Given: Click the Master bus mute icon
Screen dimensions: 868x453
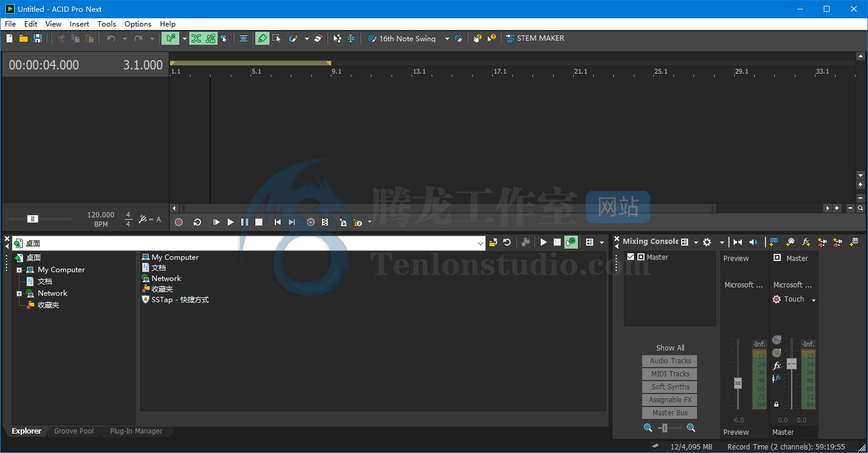Looking at the screenshot, I should 777,340.
